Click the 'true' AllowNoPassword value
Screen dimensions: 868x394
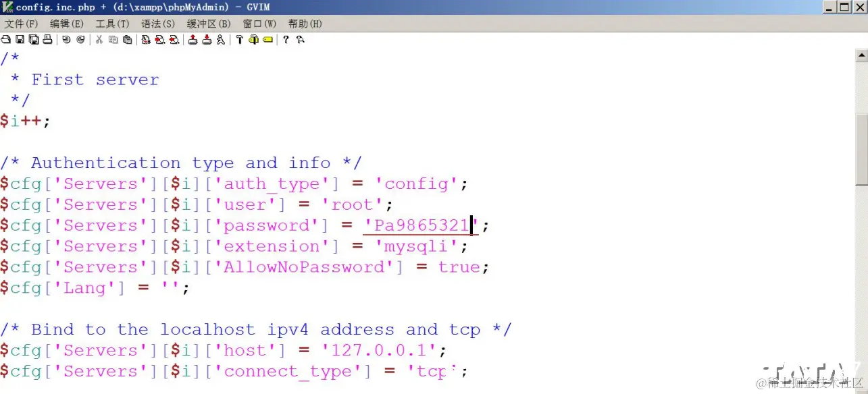[459, 267]
